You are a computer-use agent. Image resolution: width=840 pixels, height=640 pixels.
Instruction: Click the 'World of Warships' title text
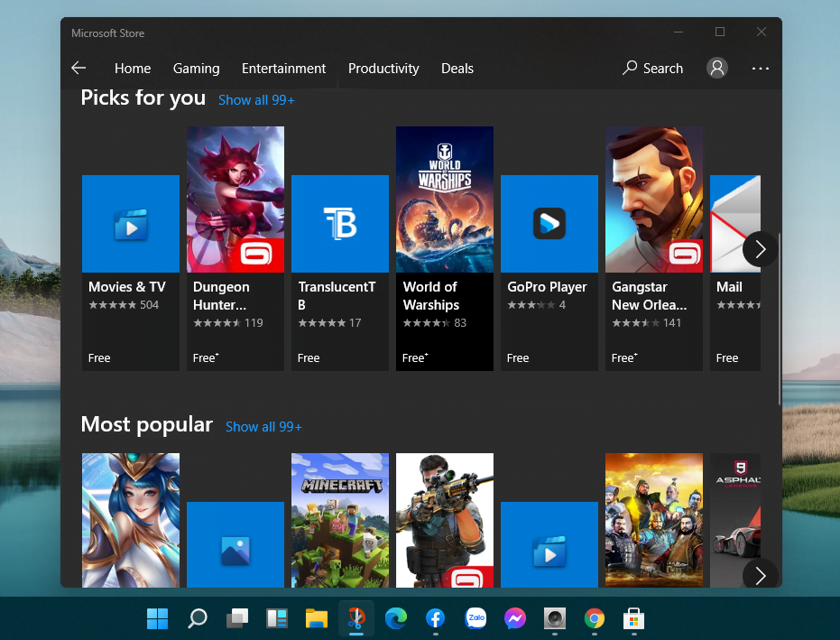click(x=430, y=296)
